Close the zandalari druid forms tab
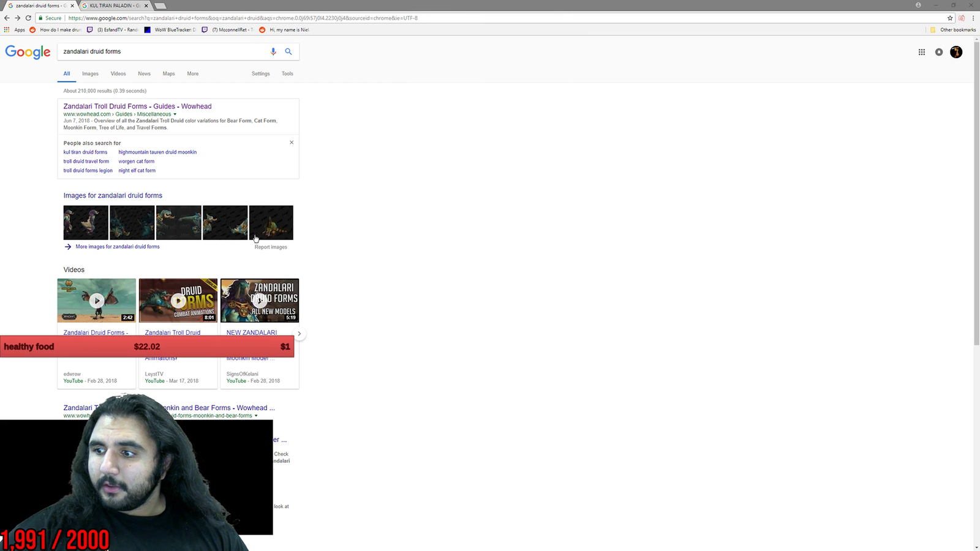The image size is (980, 551). point(72,6)
